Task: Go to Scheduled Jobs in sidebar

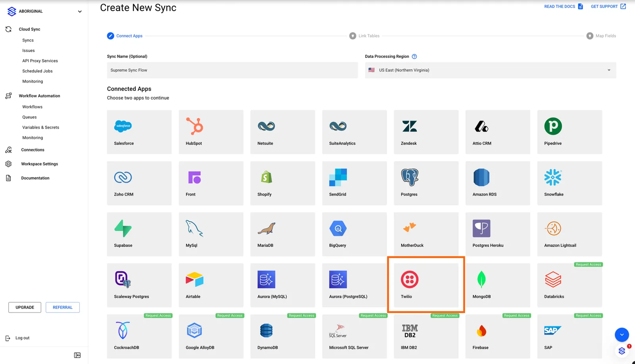Action: coord(37,71)
